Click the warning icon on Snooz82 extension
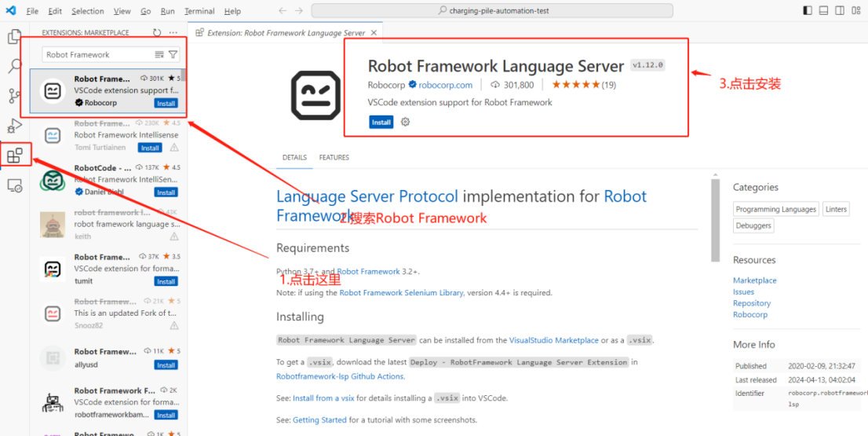The height and width of the screenshot is (436, 868). (x=173, y=325)
